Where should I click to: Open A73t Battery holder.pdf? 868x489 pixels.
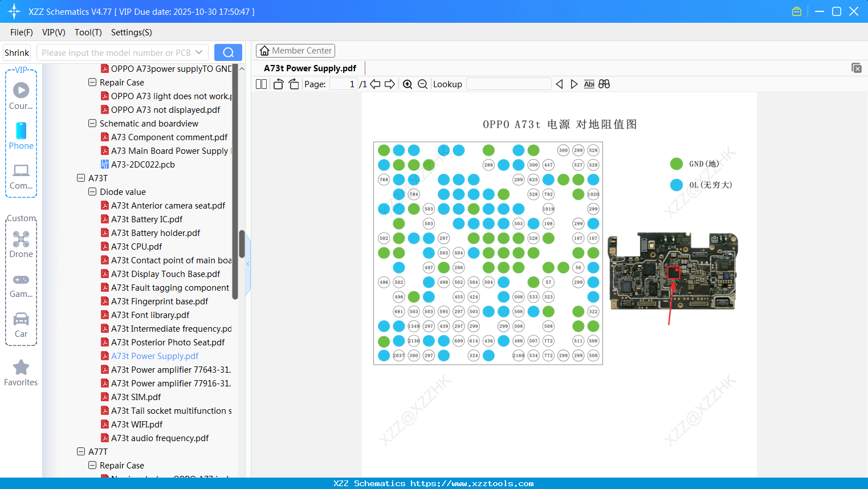tap(155, 233)
